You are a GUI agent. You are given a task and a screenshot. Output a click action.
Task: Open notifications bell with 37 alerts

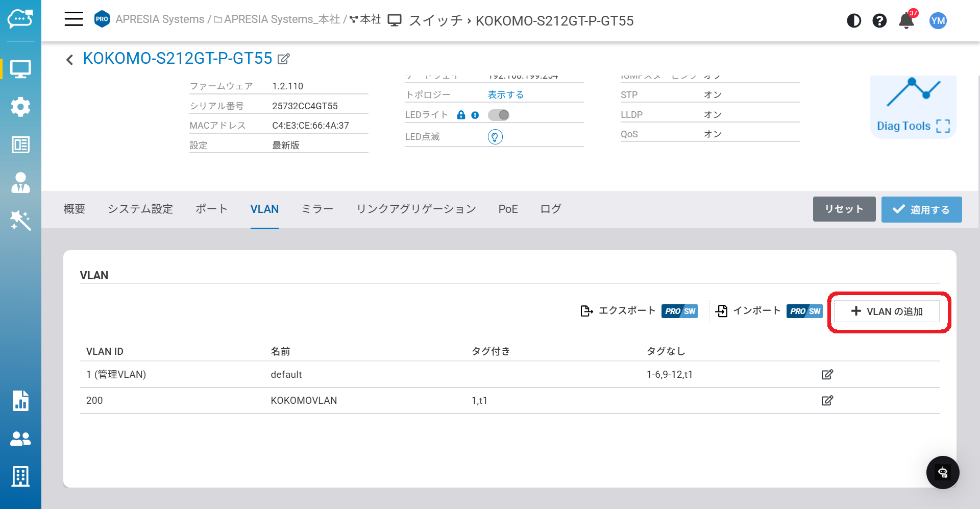pyautogui.click(x=906, y=21)
